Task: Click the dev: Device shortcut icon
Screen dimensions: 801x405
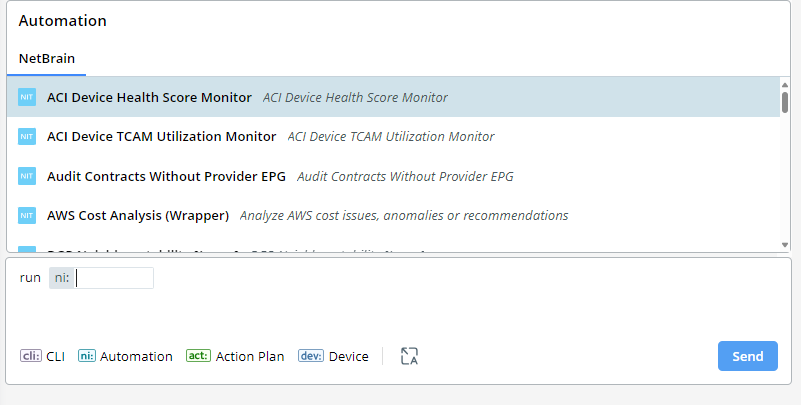Action: coord(311,356)
